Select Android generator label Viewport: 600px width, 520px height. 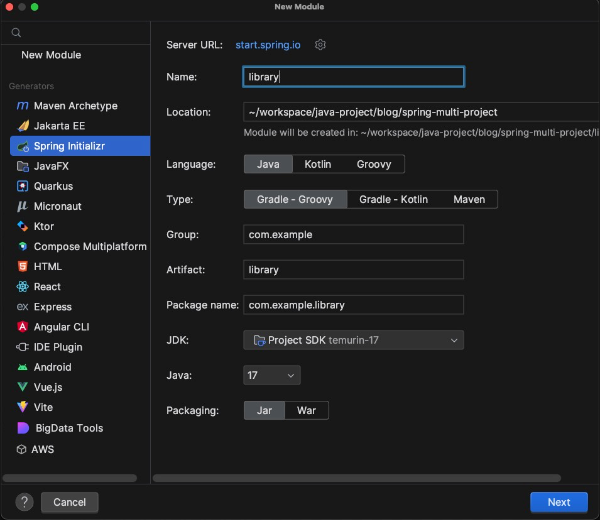[53, 367]
